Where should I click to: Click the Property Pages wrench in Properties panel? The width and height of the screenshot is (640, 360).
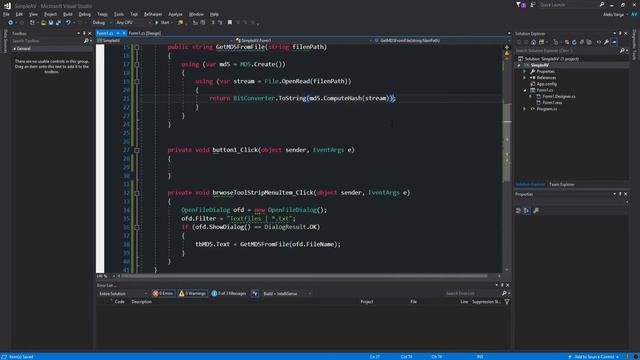pyautogui.click(x=536, y=211)
